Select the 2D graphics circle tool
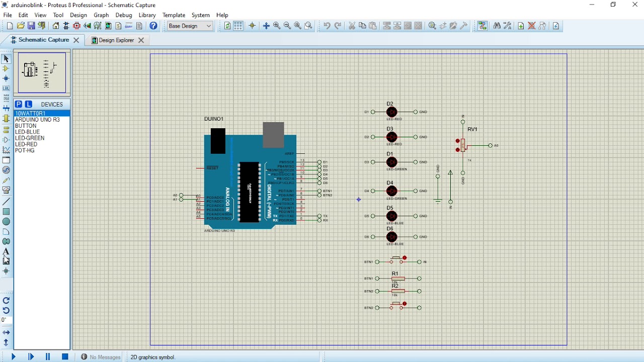Viewport: 644px width, 362px height. (x=6, y=222)
